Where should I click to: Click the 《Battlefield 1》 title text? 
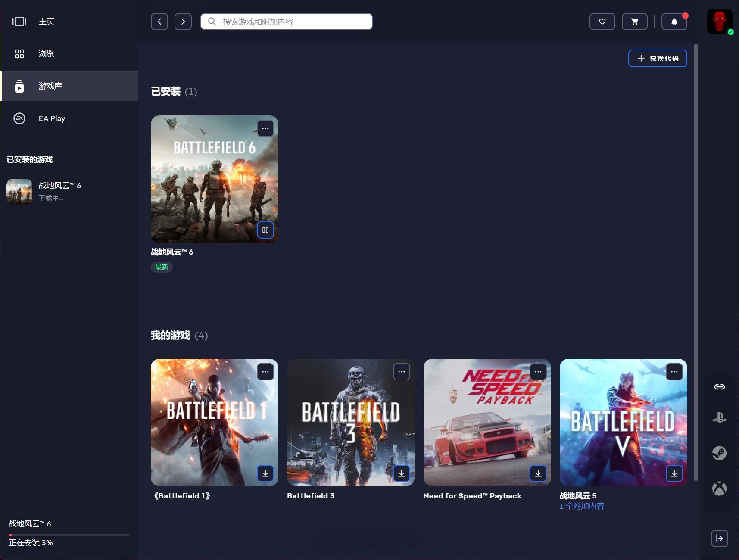[182, 496]
